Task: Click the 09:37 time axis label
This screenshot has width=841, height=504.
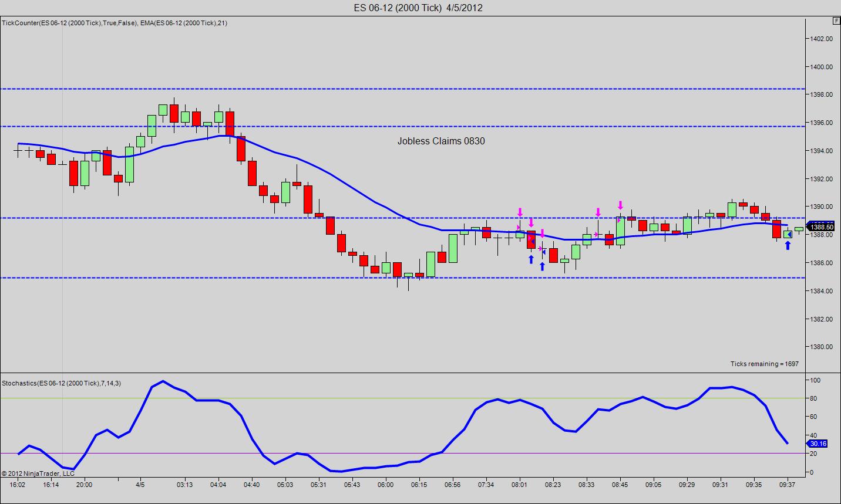Action: 787,485
